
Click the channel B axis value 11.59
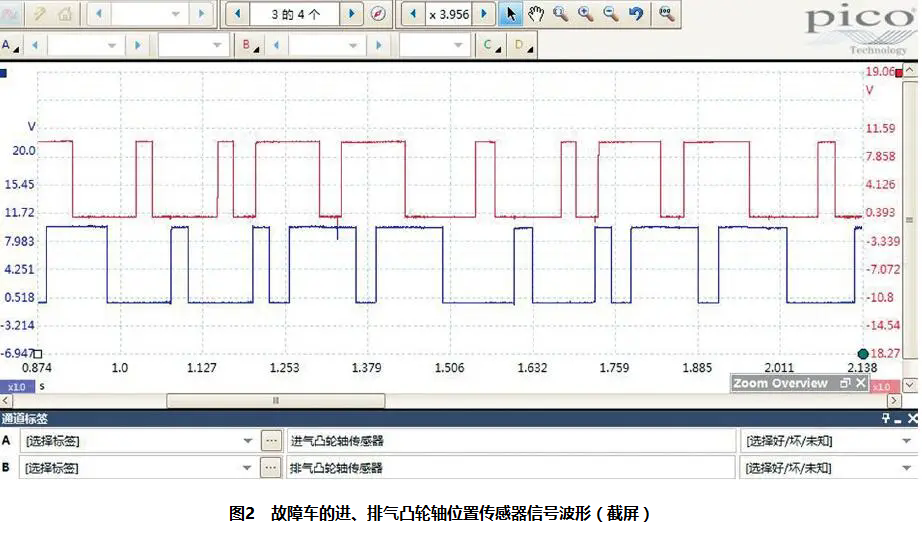tap(880, 128)
